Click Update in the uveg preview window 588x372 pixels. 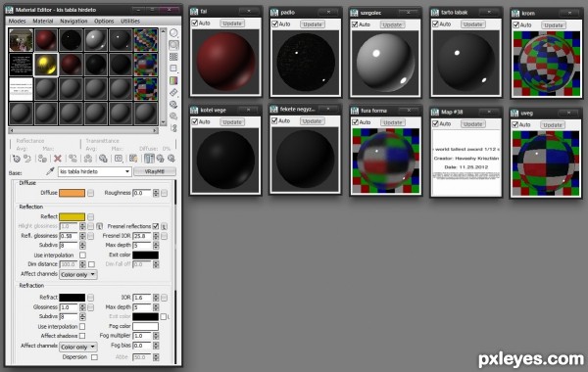pos(553,124)
